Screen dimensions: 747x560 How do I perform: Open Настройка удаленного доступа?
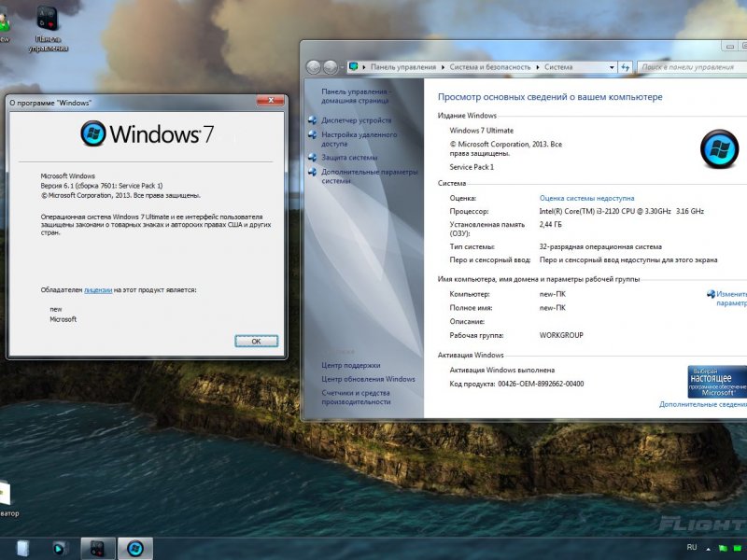pos(359,139)
